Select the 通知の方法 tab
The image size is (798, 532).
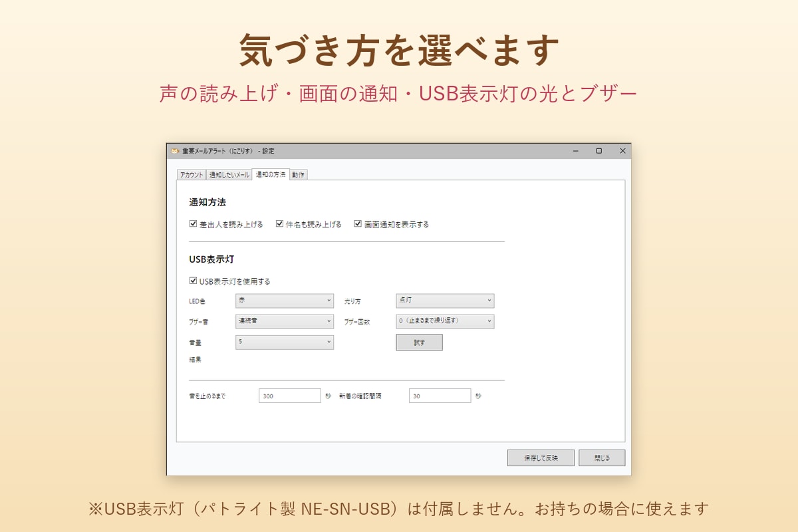271,174
